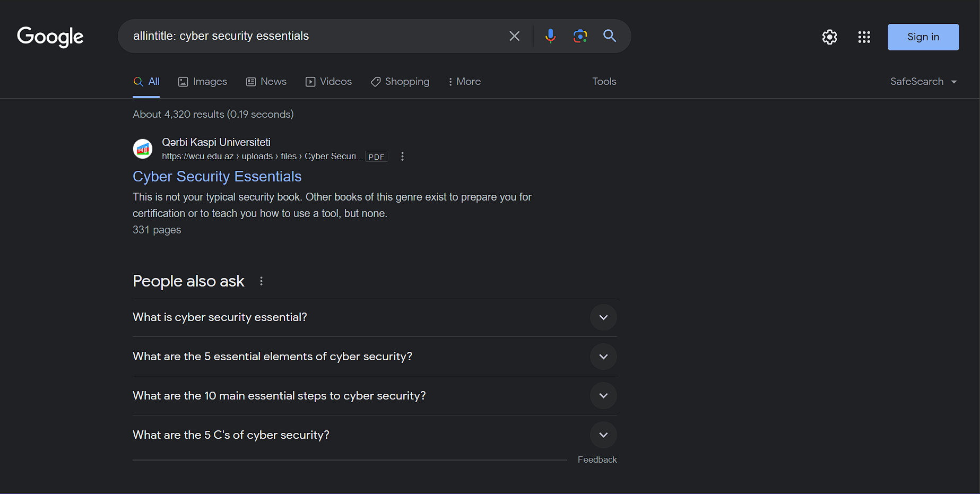
Task: Open Google settings gear
Action: tap(829, 37)
